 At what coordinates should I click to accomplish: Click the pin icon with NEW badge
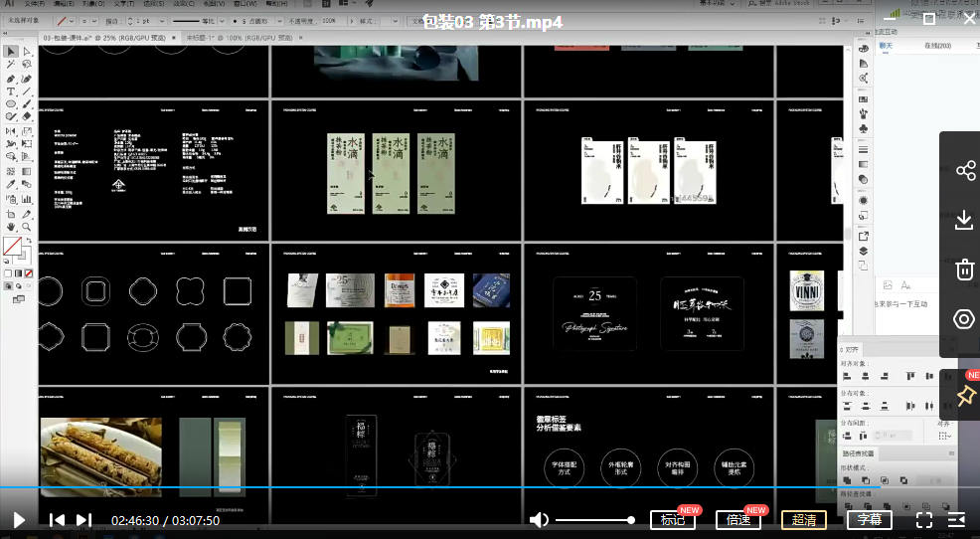(x=965, y=395)
